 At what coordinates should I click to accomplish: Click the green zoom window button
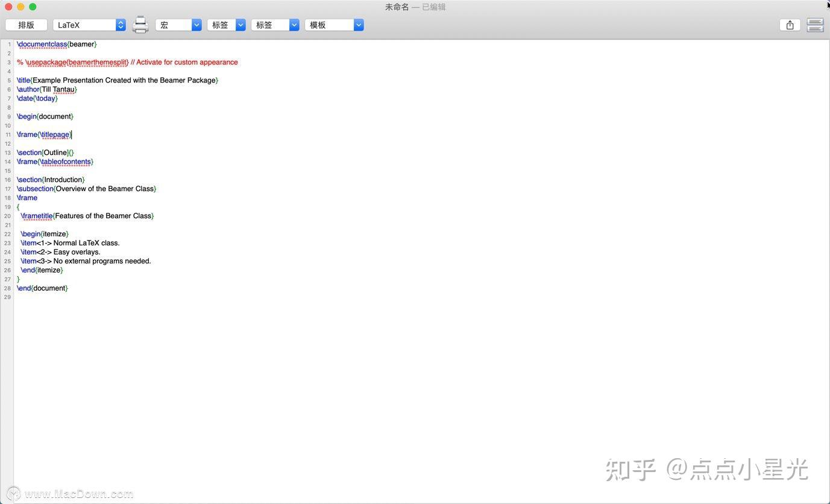pos(32,6)
